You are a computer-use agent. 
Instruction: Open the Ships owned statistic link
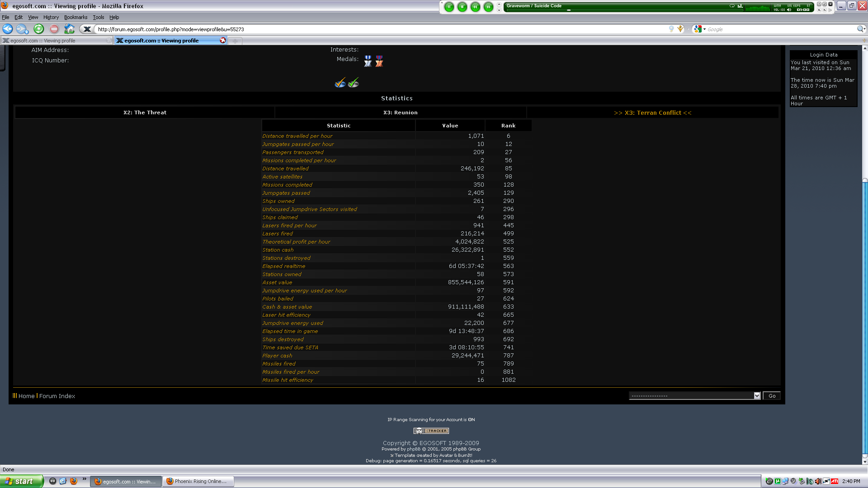[x=278, y=201]
